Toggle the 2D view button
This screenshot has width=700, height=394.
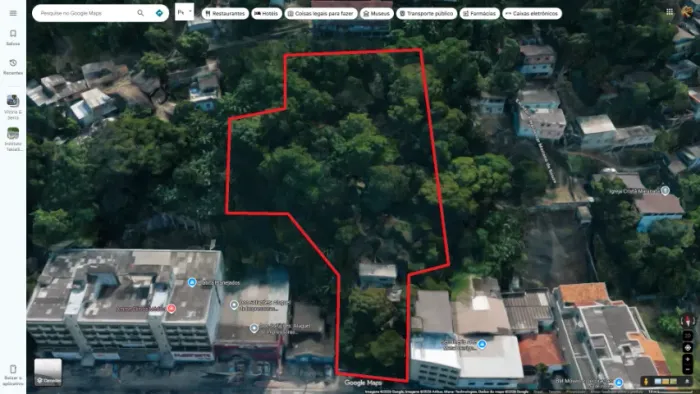click(688, 336)
